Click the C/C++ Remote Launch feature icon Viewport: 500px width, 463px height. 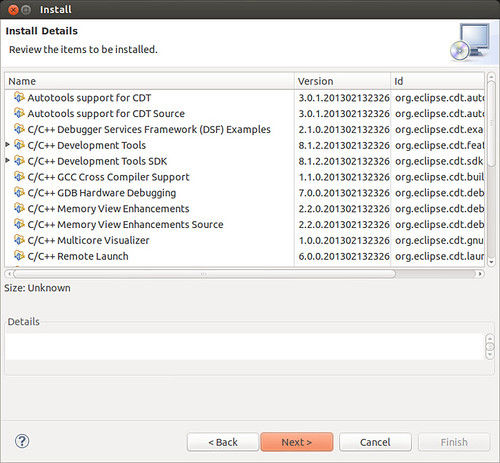coord(19,256)
